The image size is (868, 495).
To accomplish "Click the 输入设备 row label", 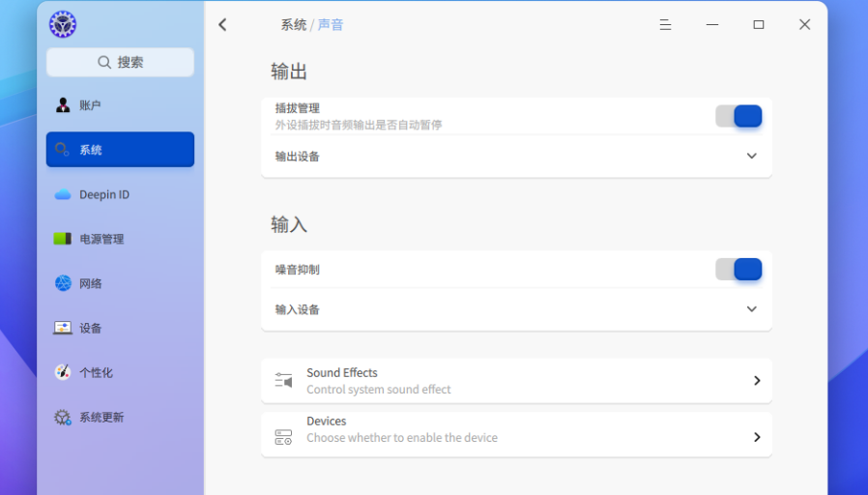I will (298, 309).
